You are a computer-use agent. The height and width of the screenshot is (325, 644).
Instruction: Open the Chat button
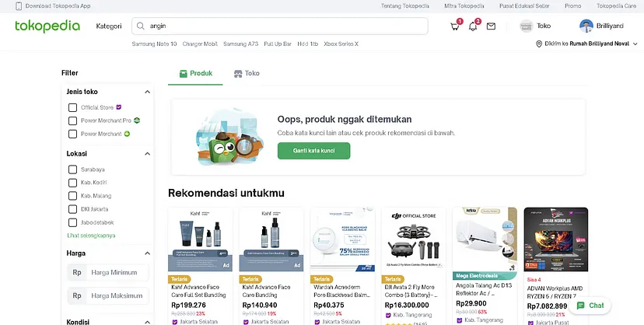[590, 306]
